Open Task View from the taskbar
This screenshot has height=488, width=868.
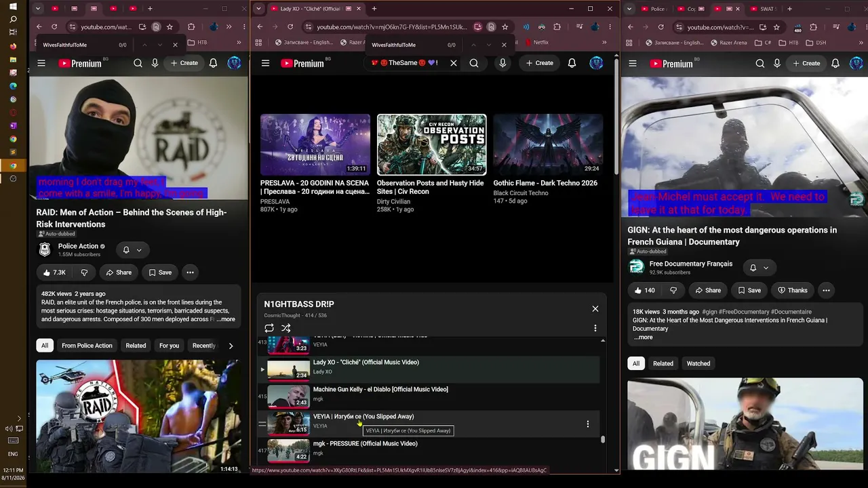pyautogui.click(x=13, y=33)
